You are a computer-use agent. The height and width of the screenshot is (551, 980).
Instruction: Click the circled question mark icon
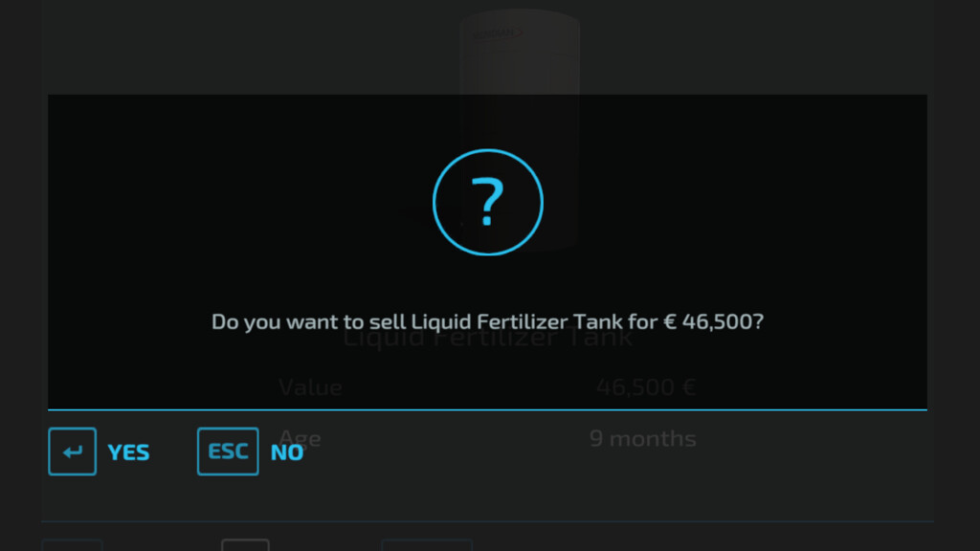pos(488,203)
